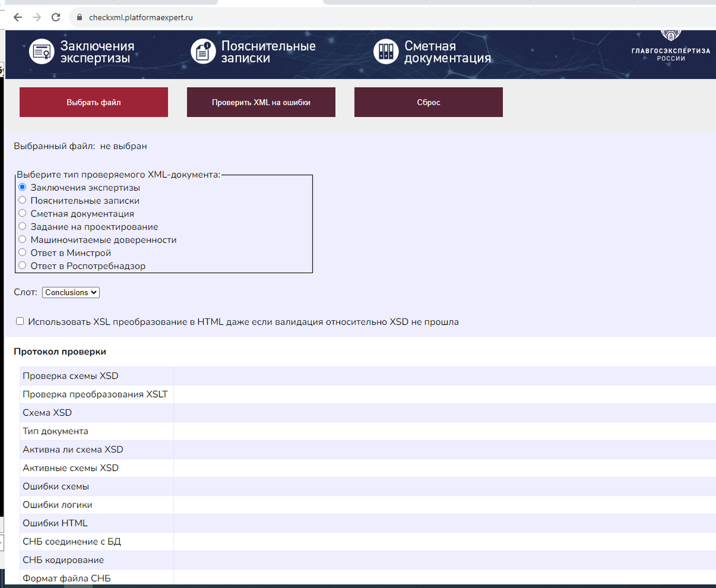This screenshot has height=588, width=716.
Task: Select the Ответ в Минстрой radio button
Action: 22,252
